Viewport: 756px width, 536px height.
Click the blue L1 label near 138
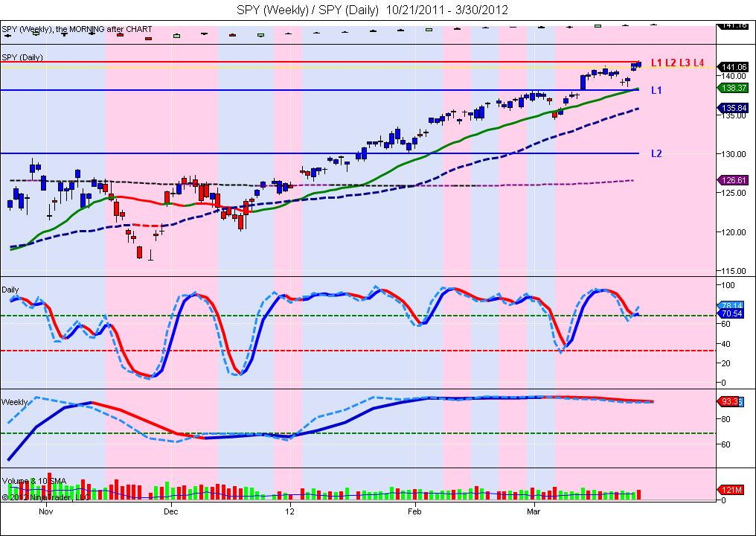coord(656,90)
